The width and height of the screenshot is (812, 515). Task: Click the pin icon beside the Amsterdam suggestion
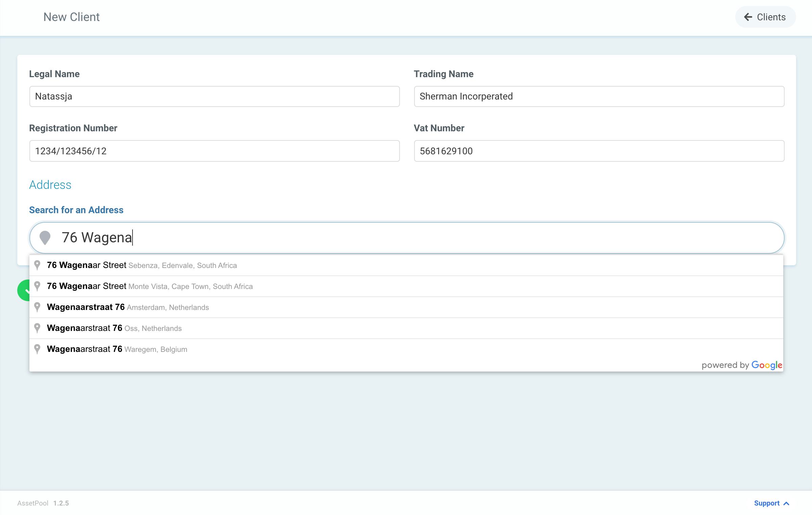point(37,307)
